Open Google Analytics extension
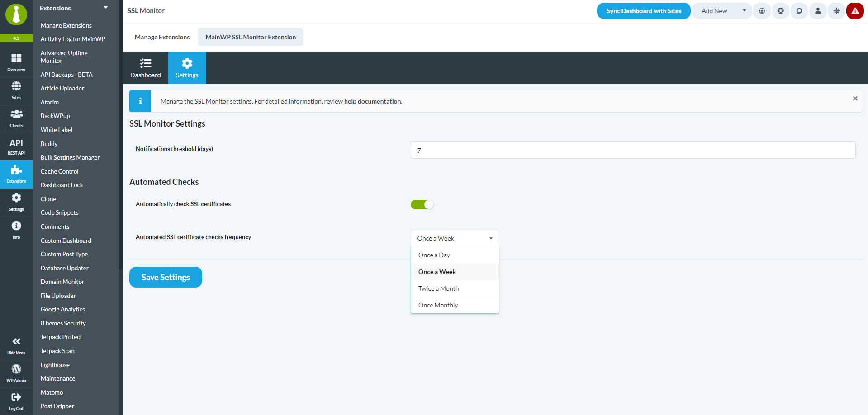Screen dimensions: 868x415 tap(63, 309)
